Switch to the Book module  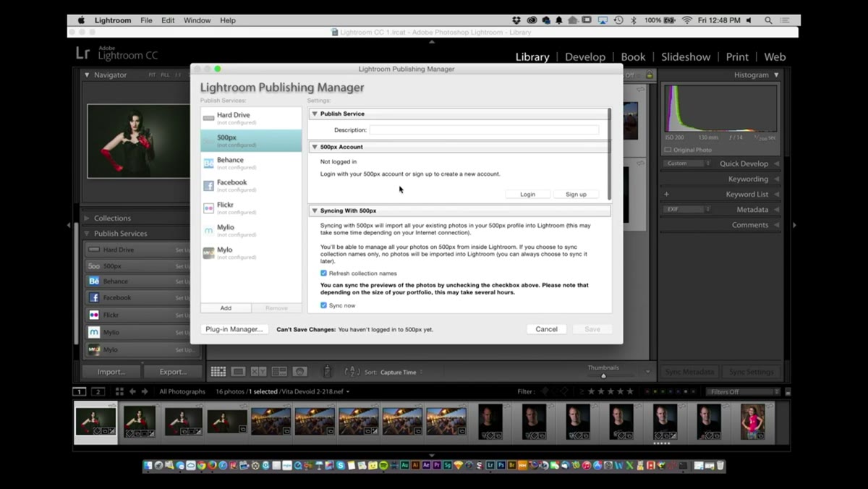pos(633,57)
